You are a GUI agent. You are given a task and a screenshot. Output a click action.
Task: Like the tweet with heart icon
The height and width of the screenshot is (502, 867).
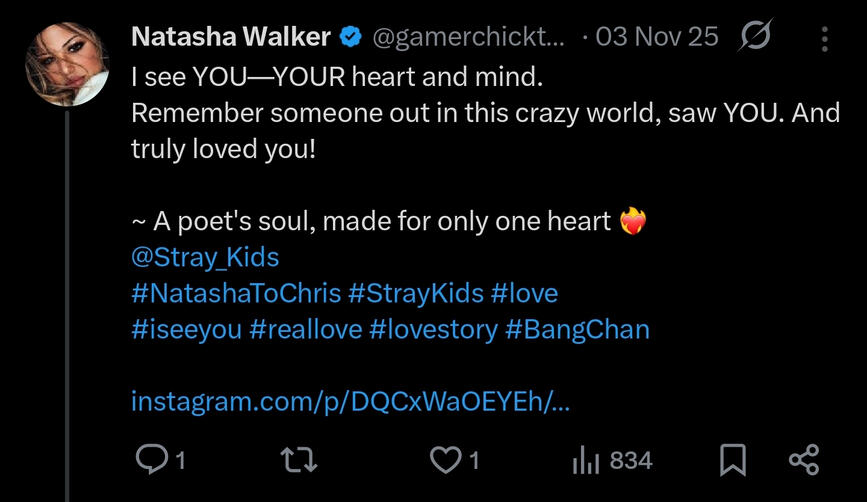[x=446, y=460]
